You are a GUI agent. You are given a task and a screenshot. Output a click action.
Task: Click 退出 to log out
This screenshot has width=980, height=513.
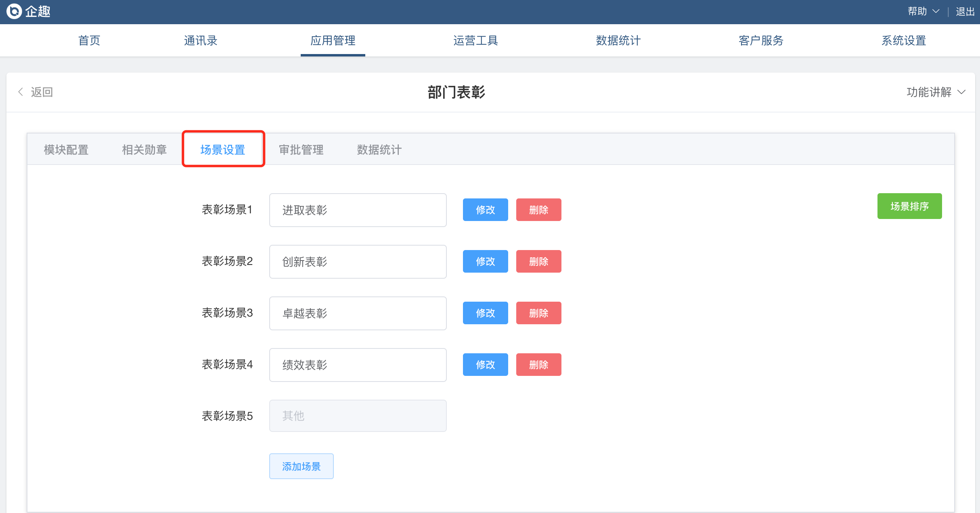coord(965,11)
